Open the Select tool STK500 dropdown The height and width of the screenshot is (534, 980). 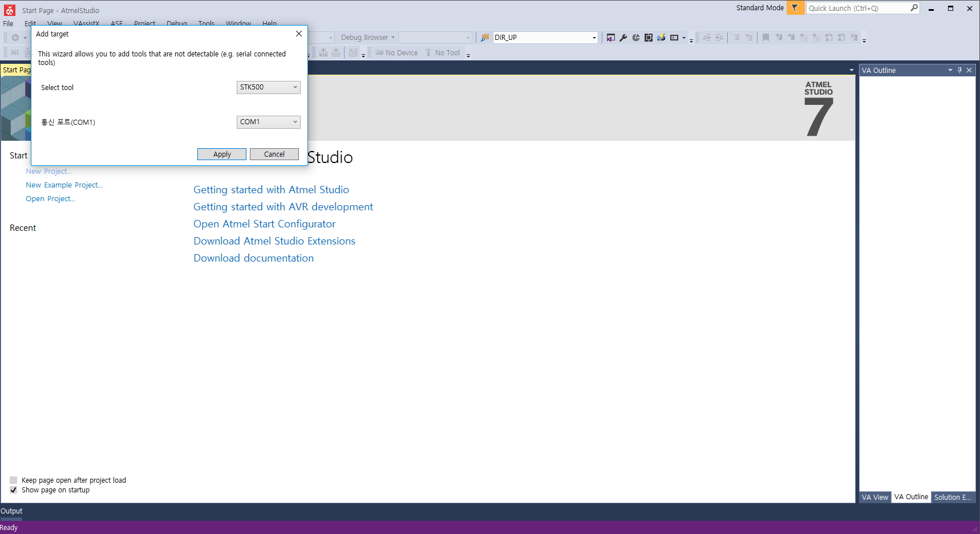(268, 87)
